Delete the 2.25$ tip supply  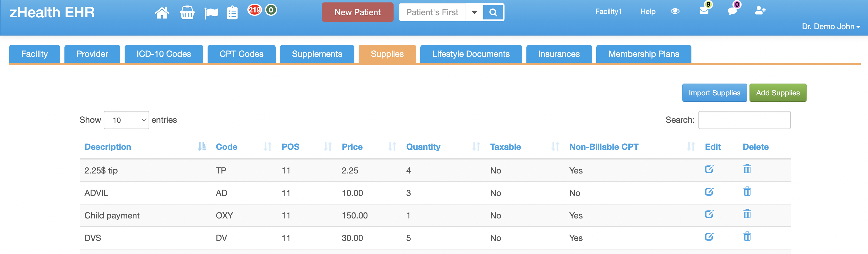click(747, 169)
